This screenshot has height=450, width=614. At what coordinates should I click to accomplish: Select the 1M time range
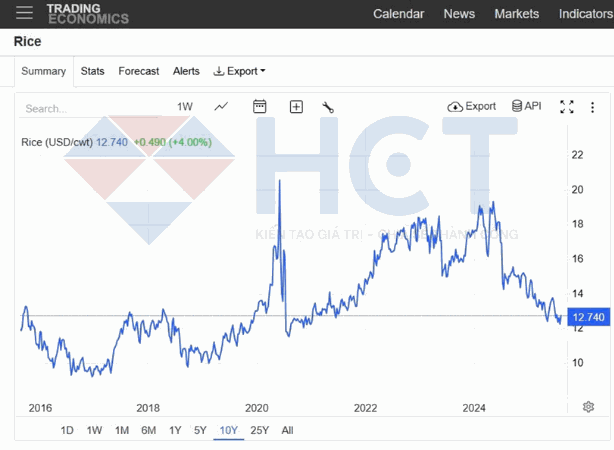click(121, 430)
